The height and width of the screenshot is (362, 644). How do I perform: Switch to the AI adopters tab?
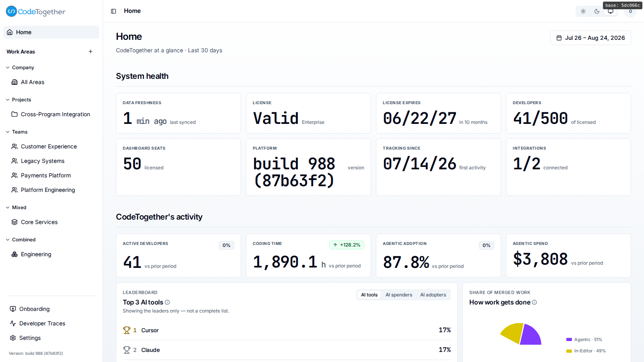pos(433,295)
